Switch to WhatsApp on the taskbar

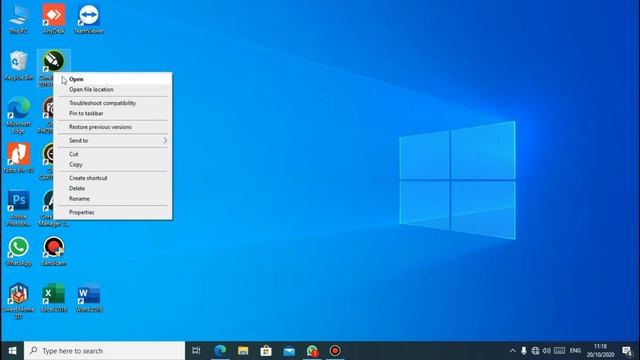312,351
